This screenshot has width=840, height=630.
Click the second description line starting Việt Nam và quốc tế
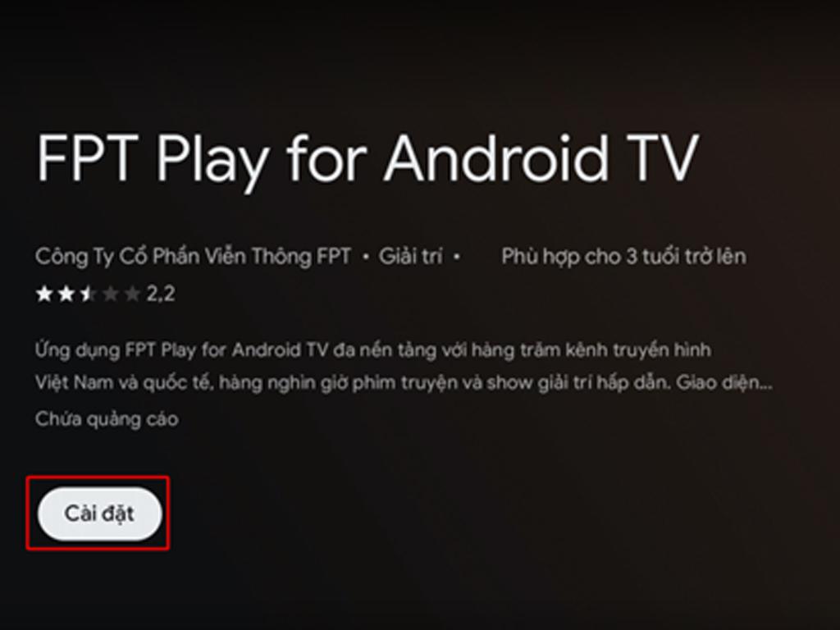(x=404, y=383)
